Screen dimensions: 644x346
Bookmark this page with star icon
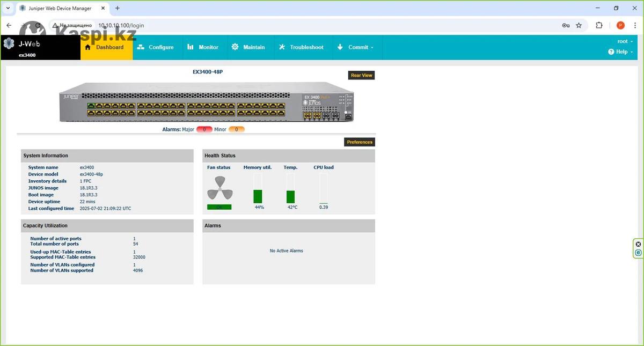click(x=579, y=25)
